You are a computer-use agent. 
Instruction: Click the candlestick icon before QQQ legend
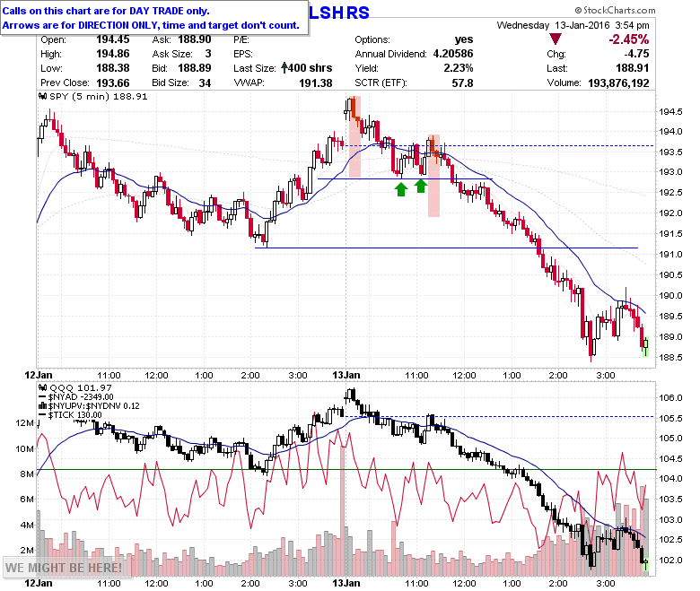pos(43,387)
